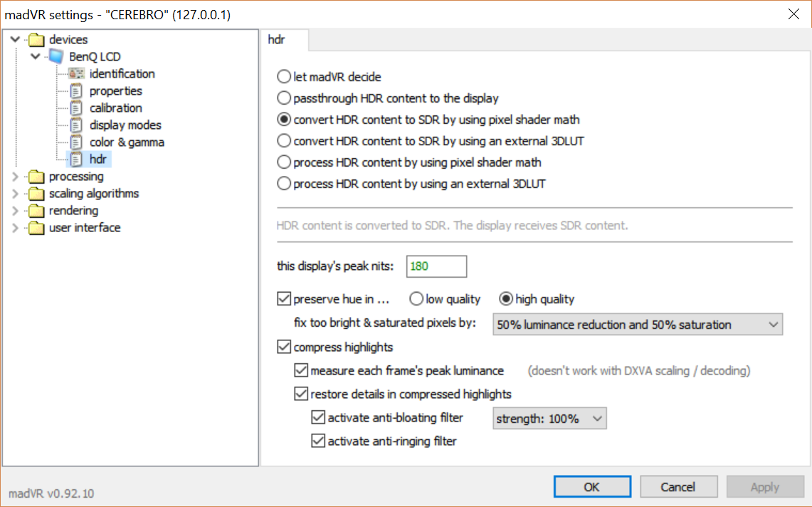Click the hdr tab header

point(277,40)
